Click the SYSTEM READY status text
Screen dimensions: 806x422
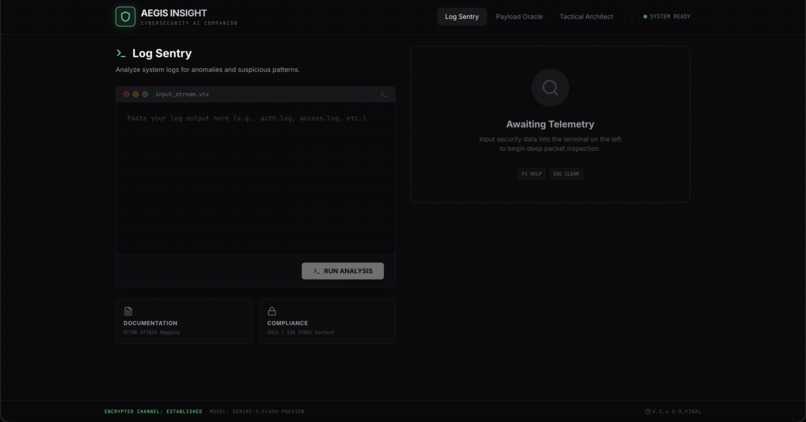tap(670, 16)
